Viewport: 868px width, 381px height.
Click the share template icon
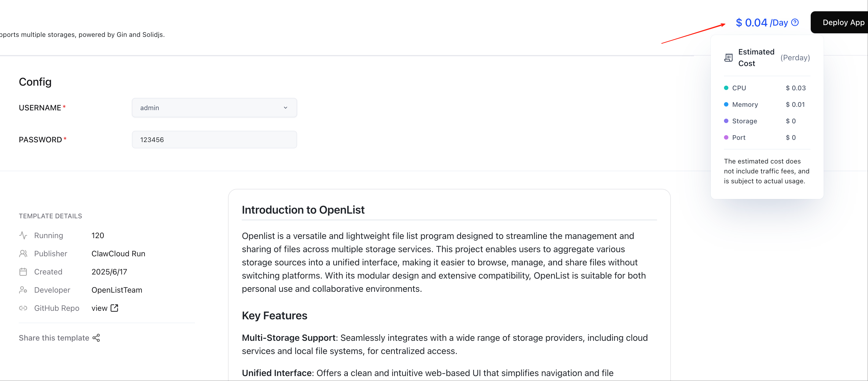click(x=96, y=338)
